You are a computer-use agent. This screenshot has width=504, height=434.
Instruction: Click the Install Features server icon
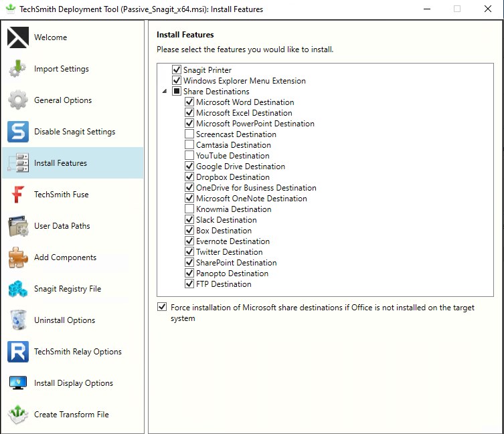coord(17,163)
